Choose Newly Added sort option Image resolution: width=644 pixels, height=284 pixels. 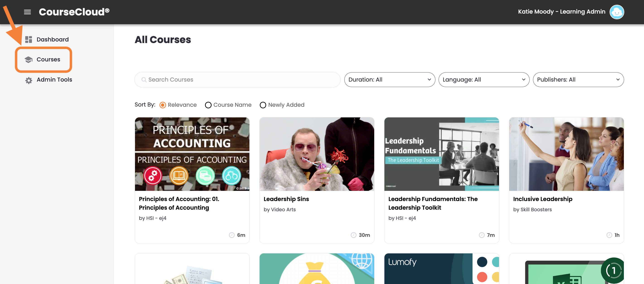[x=263, y=105]
